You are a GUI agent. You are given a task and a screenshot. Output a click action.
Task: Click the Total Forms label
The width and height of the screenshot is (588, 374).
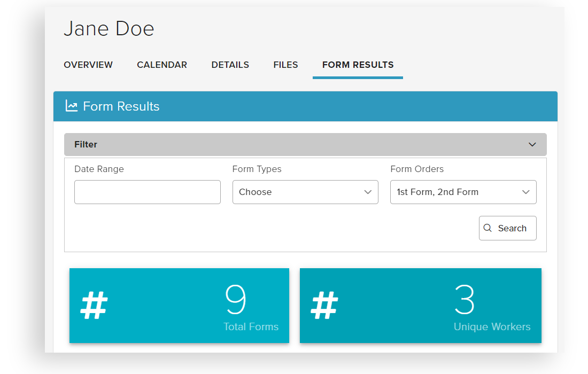click(x=251, y=327)
